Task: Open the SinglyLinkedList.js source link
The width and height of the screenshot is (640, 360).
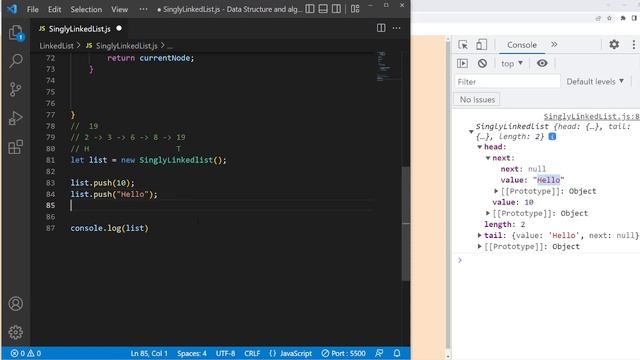Action: [x=591, y=116]
